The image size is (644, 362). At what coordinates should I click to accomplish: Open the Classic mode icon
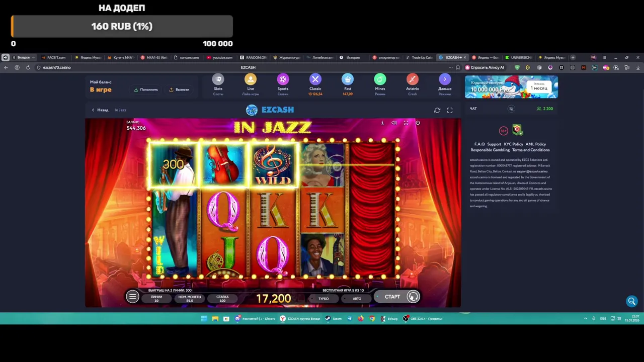(315, 79)
